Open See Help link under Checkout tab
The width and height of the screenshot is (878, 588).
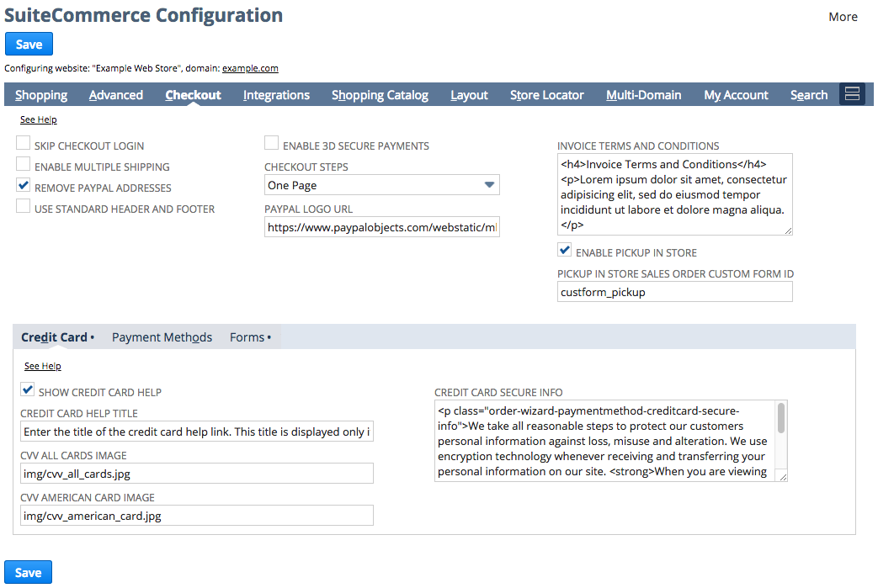[39, 119]
